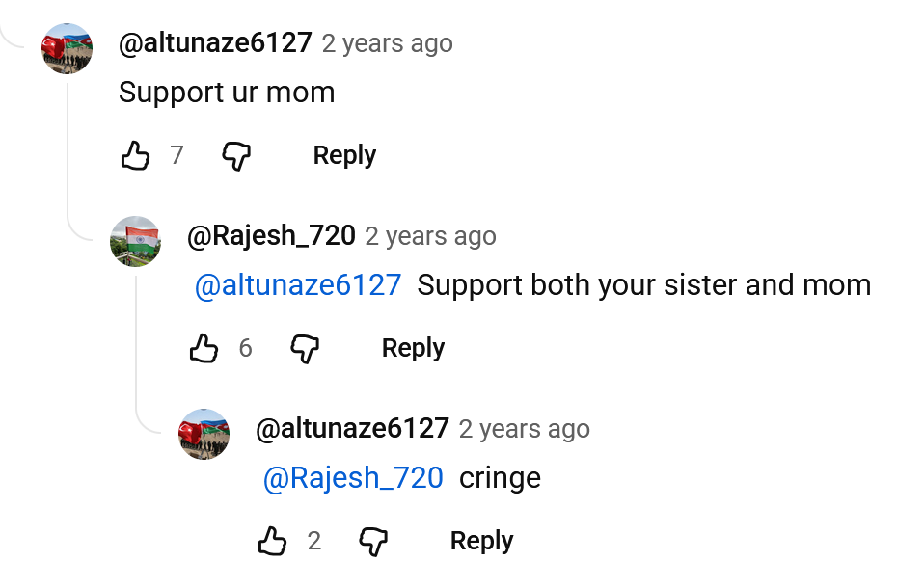Open altunaze6127 avatar on top comment
Image resolution: width=924 pixels, height=588 pixels.
click(67, 48)
